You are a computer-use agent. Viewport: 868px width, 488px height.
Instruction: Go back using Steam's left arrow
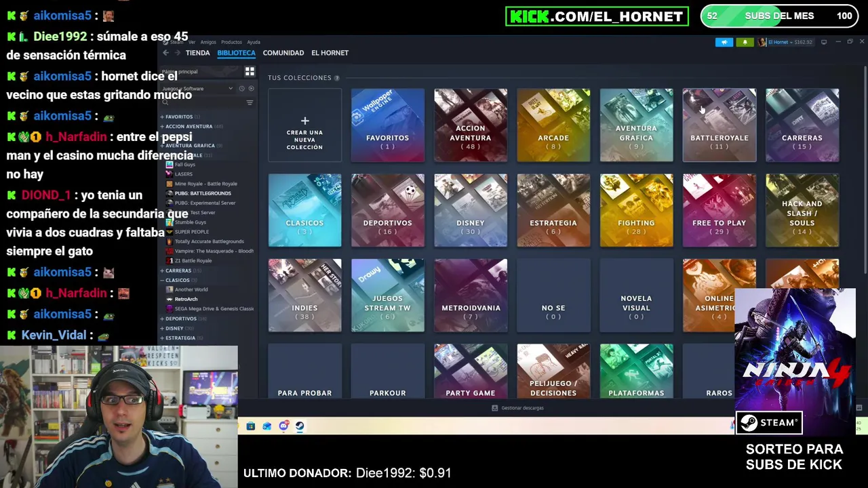point(166,53)
